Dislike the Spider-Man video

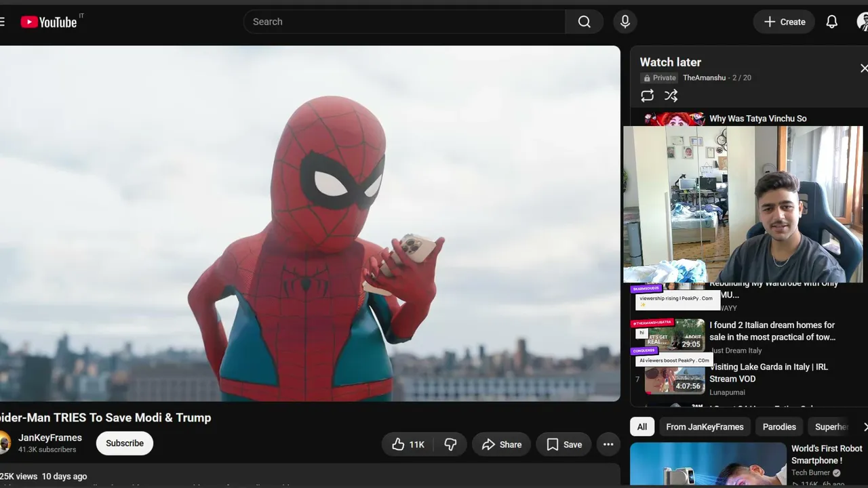click(x=451, y=445)
